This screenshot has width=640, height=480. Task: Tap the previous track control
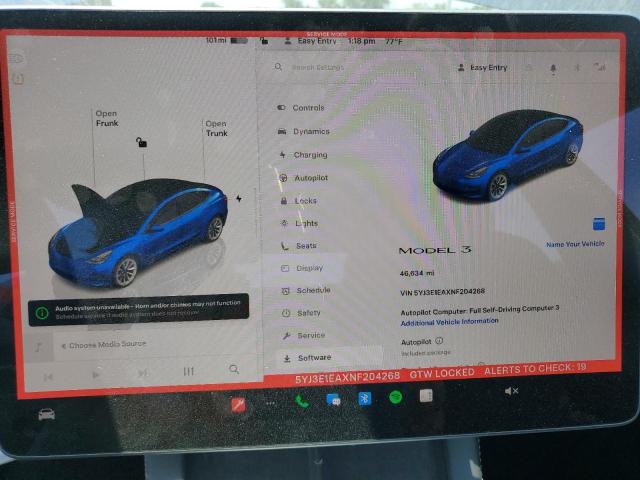tap(48, 377)
